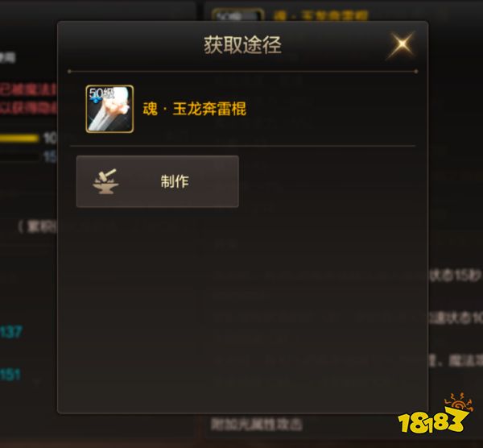
Task: Tap the sun emblem above 18183 logo
Action: tap(458, 402)
